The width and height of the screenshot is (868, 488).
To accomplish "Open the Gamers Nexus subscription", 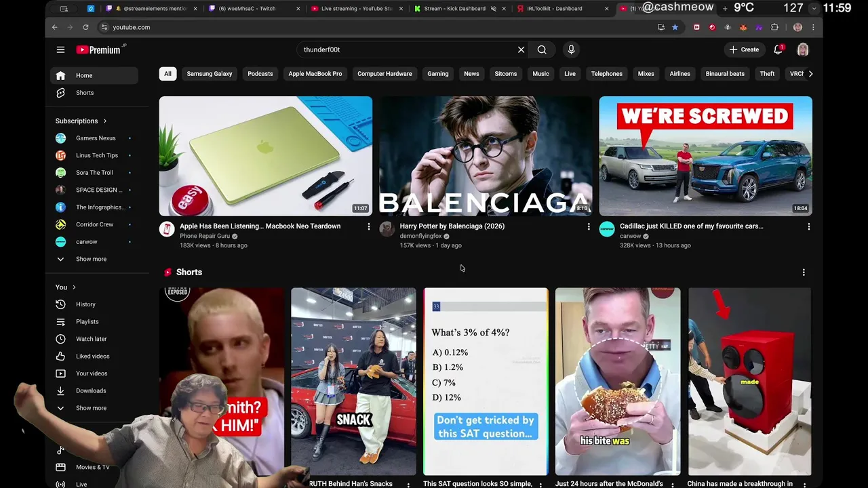I will 94,138.
